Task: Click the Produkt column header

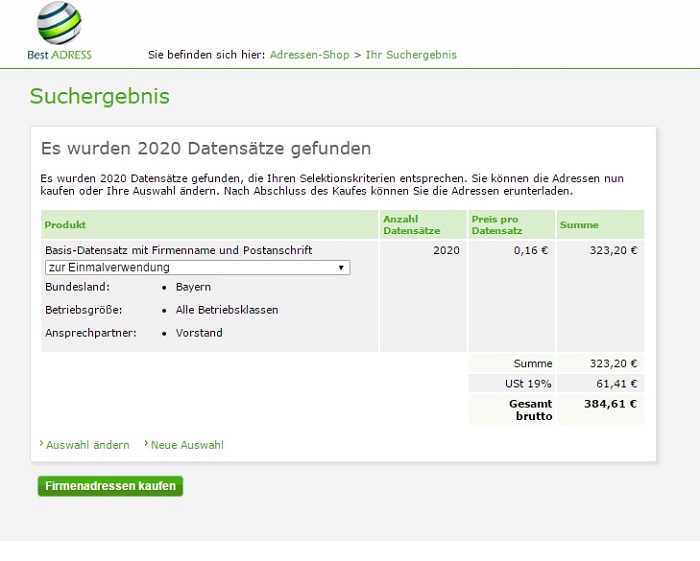Action: coord(66,225)
